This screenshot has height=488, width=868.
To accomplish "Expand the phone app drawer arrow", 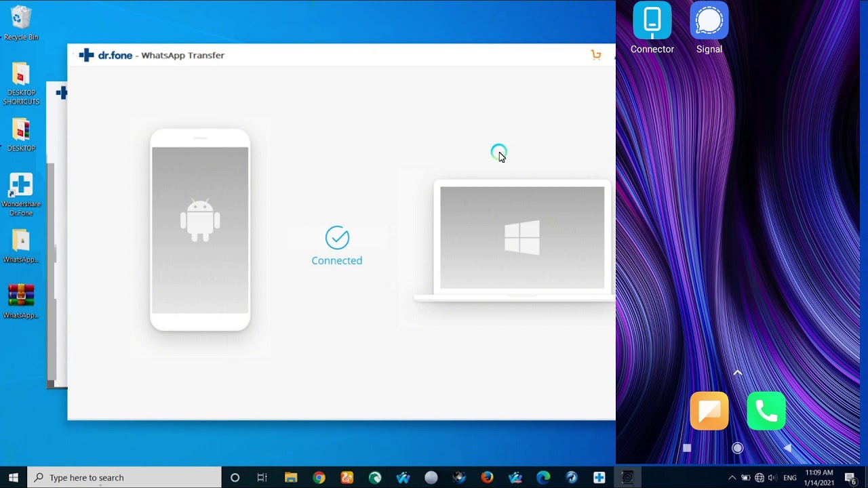I will pyautogui.click(x=738, y=373).
